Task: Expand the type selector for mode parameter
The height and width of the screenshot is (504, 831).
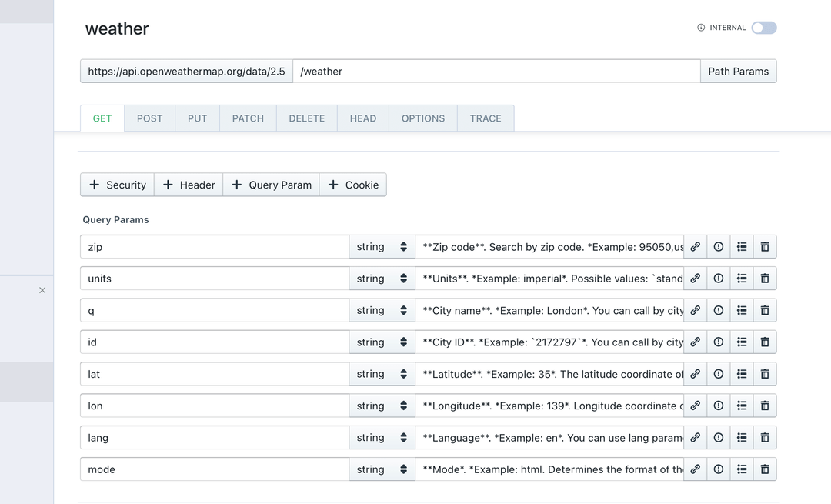Action: tap(382, 469)
